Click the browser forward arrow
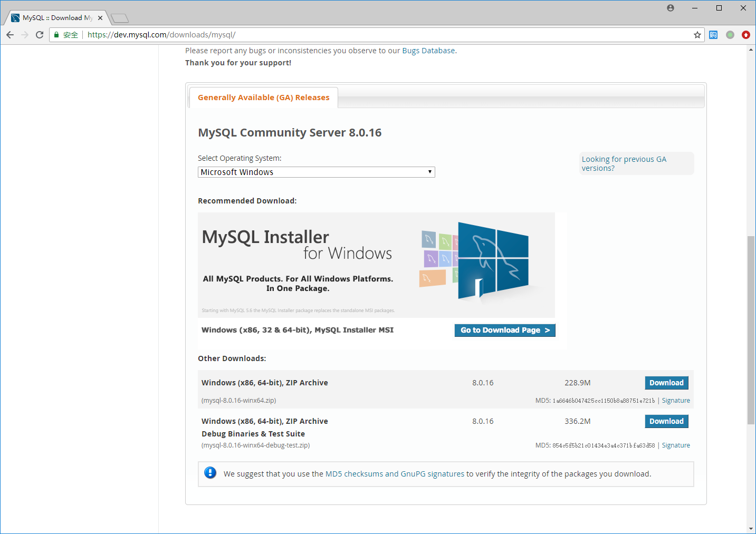 (x=25, y=35)
